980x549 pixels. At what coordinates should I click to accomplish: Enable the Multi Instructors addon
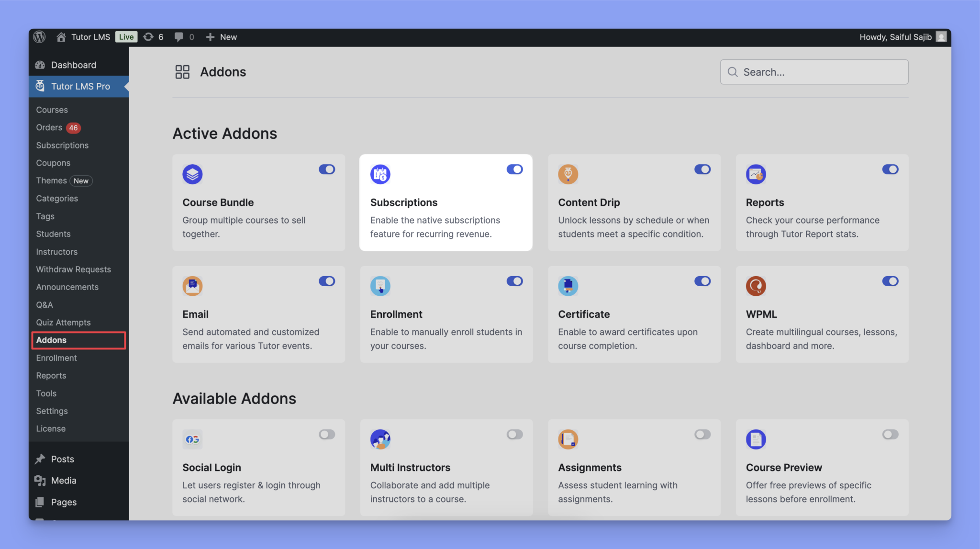[514, 434]
